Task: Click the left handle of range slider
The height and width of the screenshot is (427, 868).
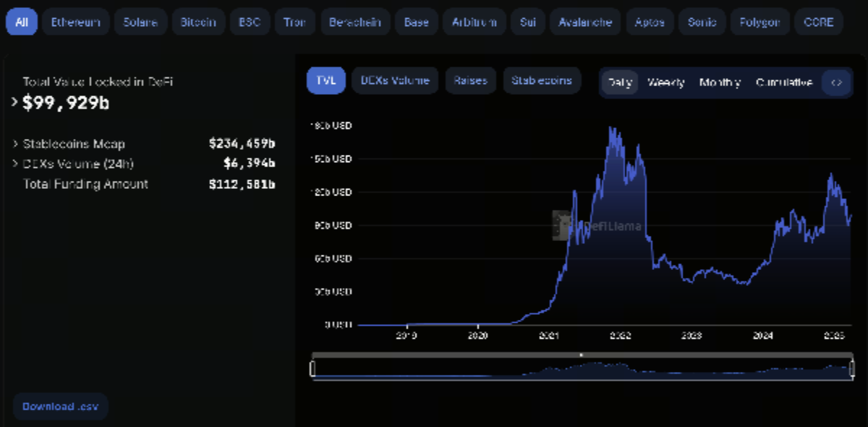Action: [313, 369]
